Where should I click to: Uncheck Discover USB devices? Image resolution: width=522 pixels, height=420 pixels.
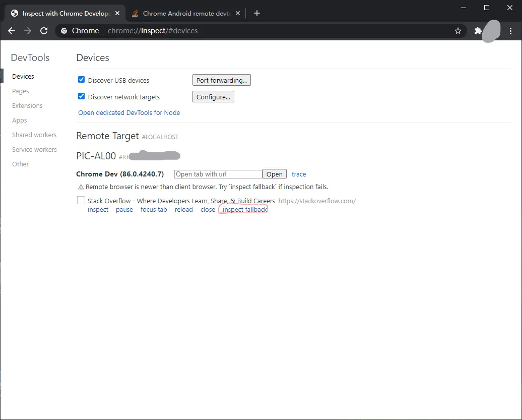click(81, 79)
